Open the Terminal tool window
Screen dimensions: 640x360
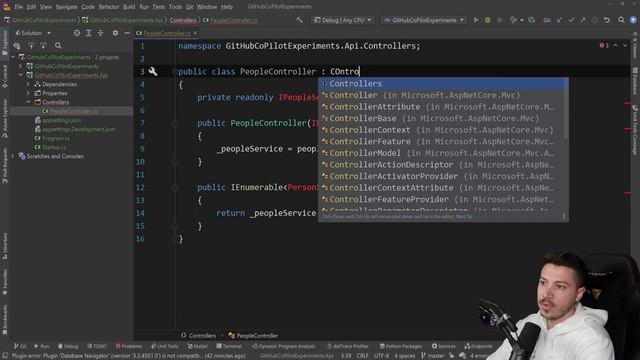(x=229, y=346)
